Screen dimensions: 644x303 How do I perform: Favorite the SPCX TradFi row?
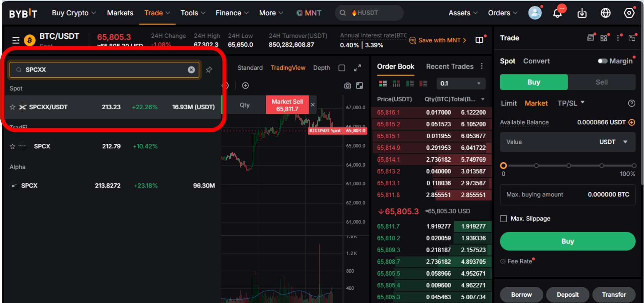[12, 146]
